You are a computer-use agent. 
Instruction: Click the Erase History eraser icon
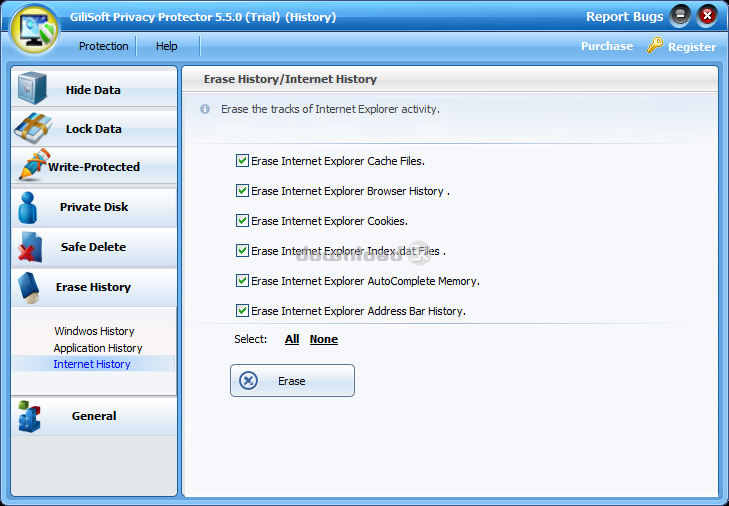(28, 288)
